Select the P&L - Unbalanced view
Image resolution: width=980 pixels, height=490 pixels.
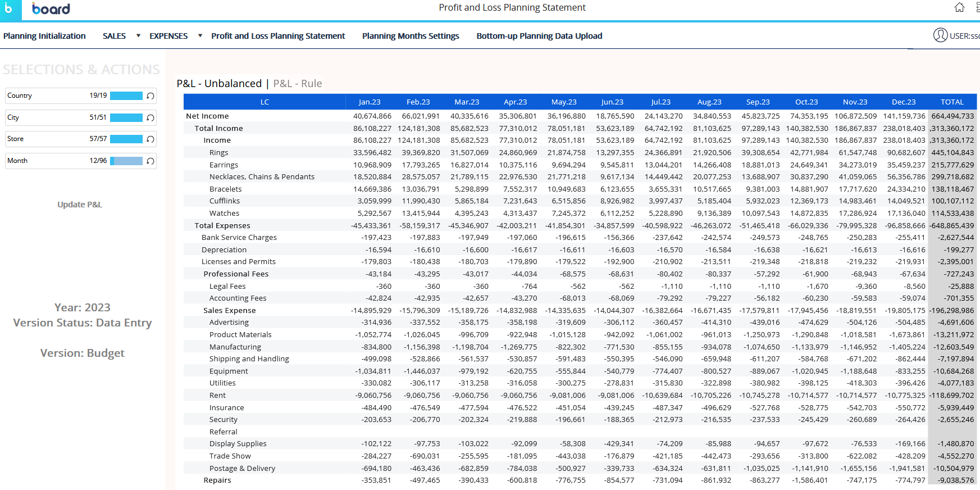coord(219,84)
